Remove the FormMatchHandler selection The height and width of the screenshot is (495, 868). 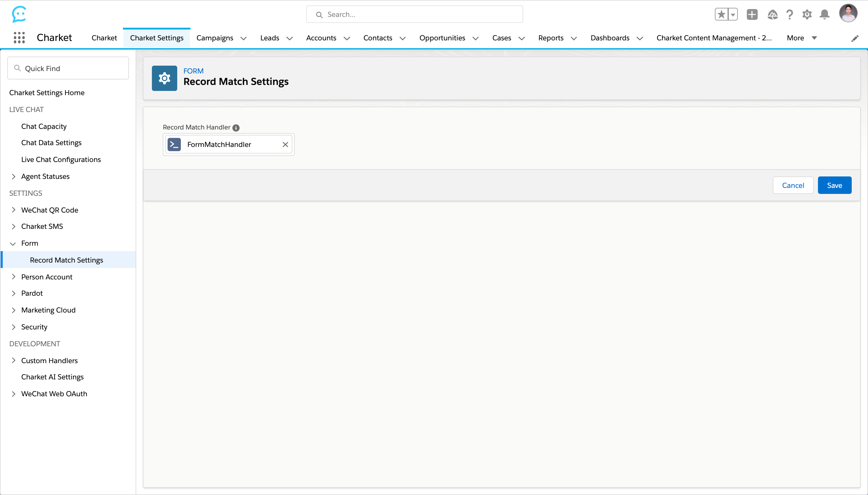(285, 145)
